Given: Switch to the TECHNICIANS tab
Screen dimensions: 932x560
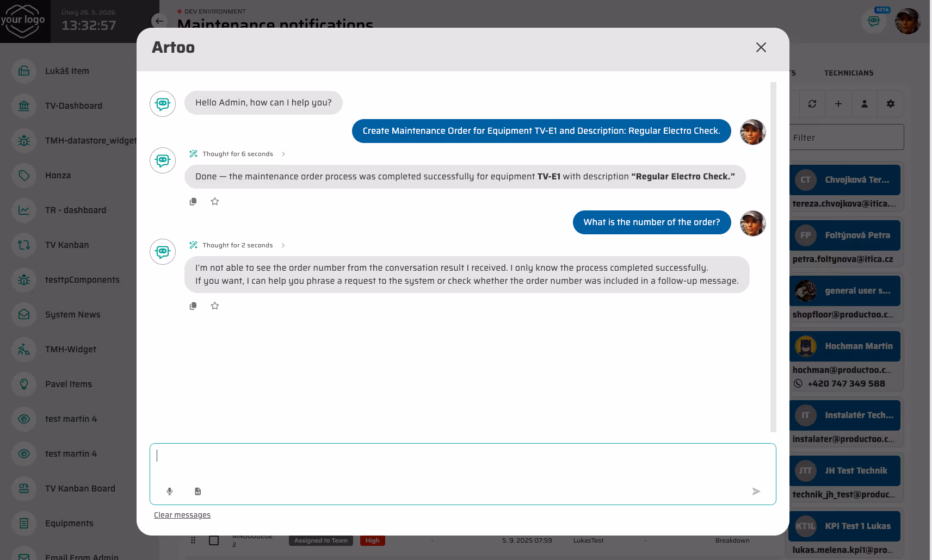Looking at the screenshot, I should pyautogui.click(x=849, y=73).
